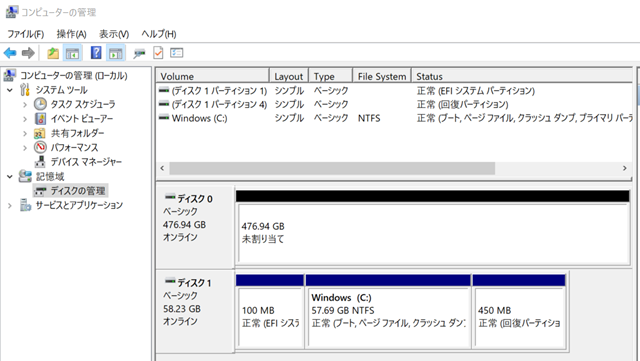Open パフォーマンス in the tree
The image size is (640, 361).
[x=74, y=147]
